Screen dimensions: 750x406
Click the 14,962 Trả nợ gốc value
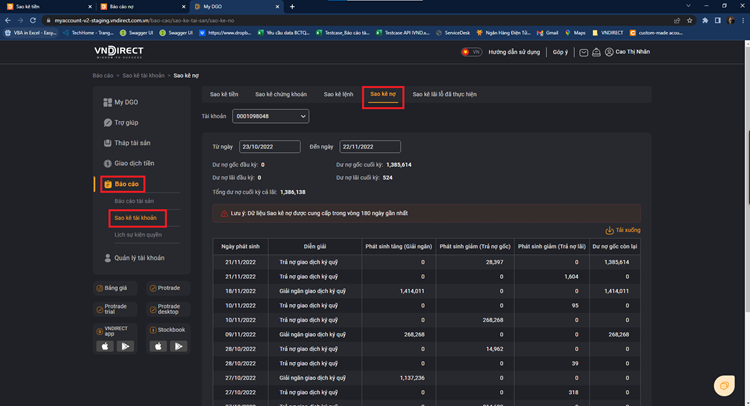tap(494, 349)
